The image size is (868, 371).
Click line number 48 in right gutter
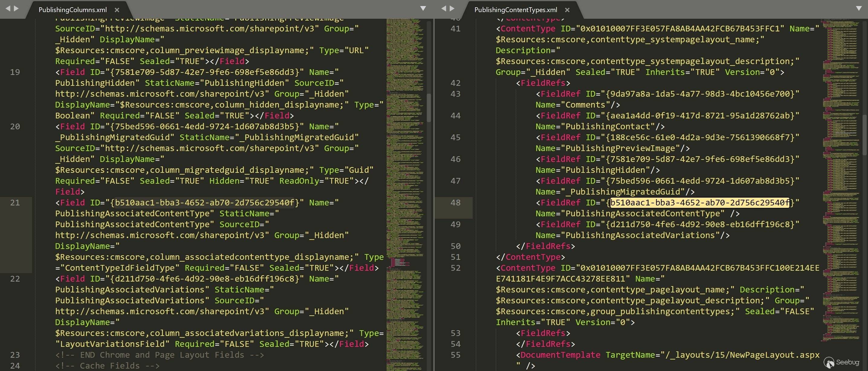pyautogui.click(x=455, y=202)
